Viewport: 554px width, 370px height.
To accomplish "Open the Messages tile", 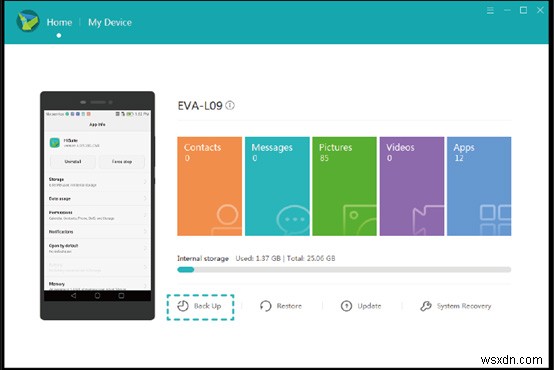I will 277,186.
